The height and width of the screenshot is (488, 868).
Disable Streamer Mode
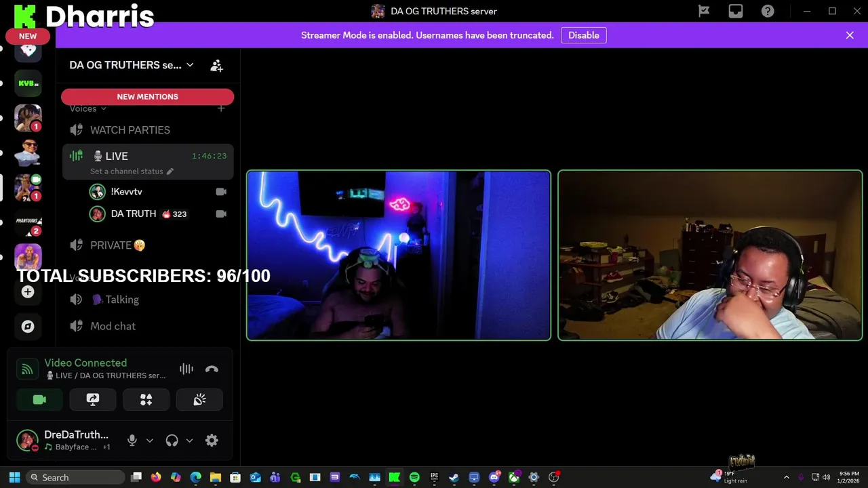(584, 35)
